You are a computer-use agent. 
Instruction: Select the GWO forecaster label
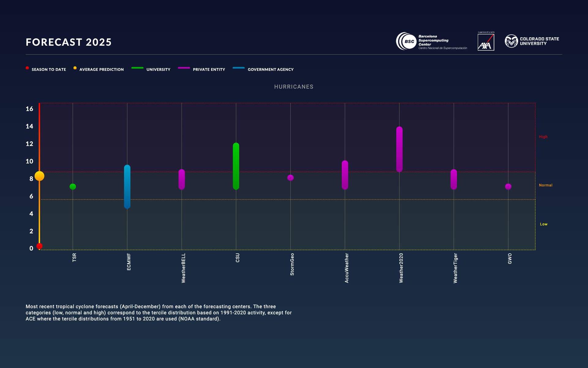(510, 258)
